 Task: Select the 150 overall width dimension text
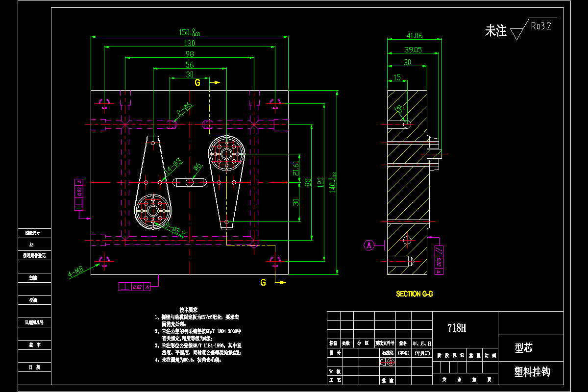coord(190,33)
